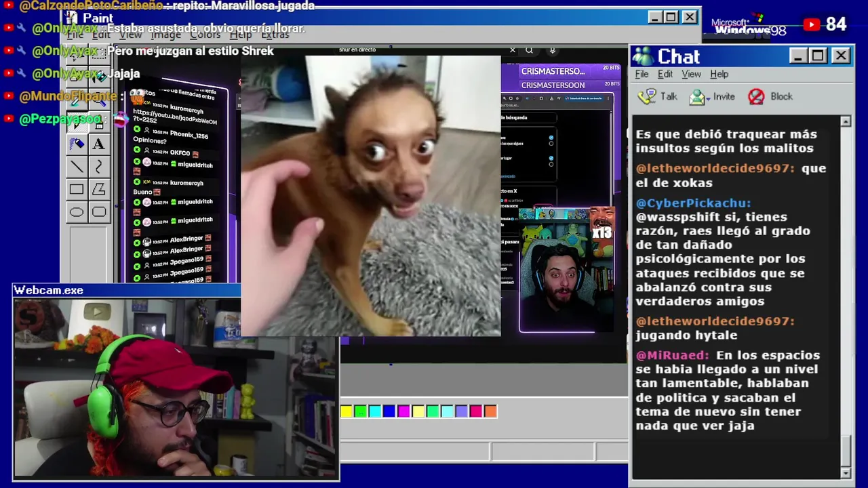Select the Text tool in Paint
Image resolution: width=868 pixels, height=488 pixels.
98,144
